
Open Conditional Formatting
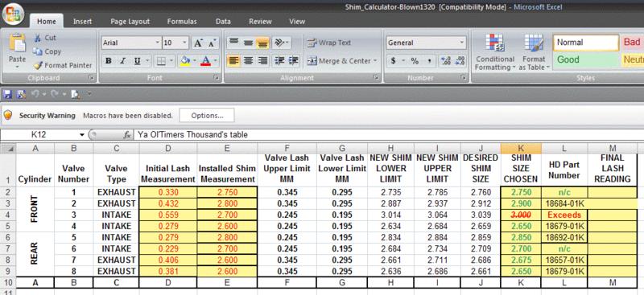pyautogui.click(x=495, y=52)
